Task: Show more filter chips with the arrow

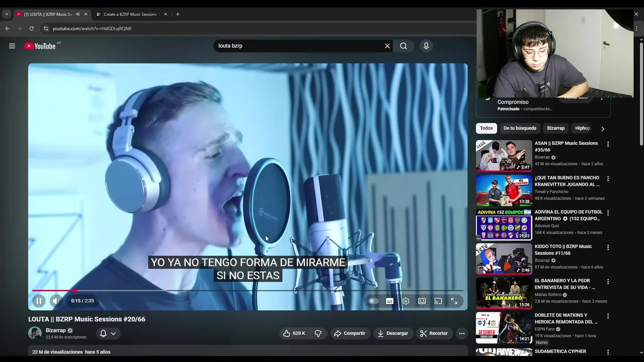Action: tap(603, 128)
